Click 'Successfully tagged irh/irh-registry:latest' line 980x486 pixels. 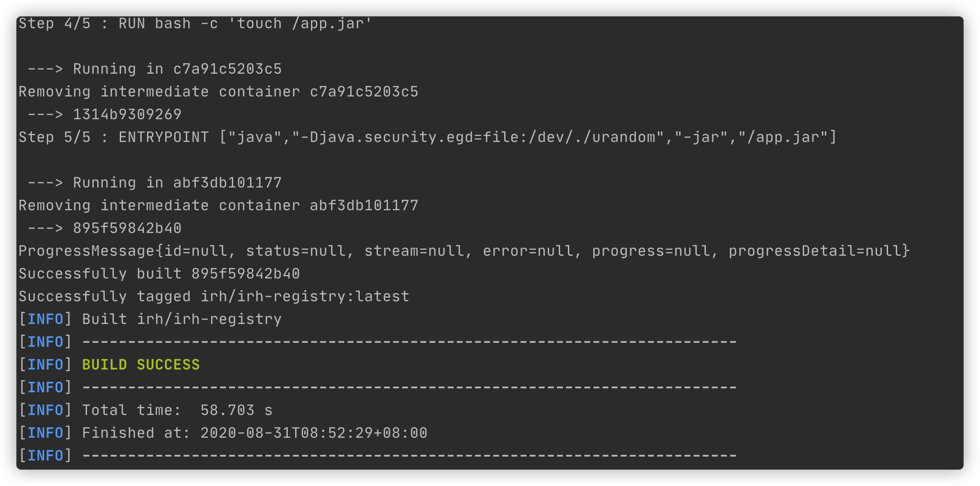tap(214, 297)
